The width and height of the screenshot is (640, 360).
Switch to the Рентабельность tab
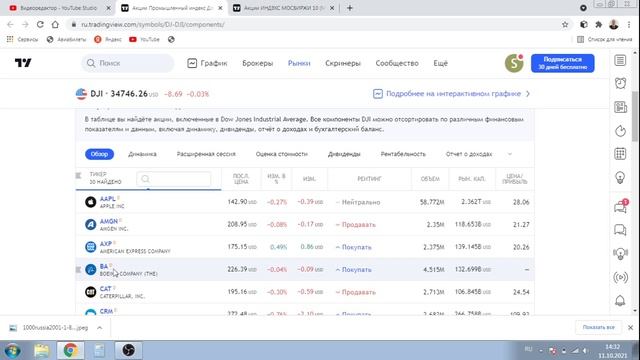403,154
